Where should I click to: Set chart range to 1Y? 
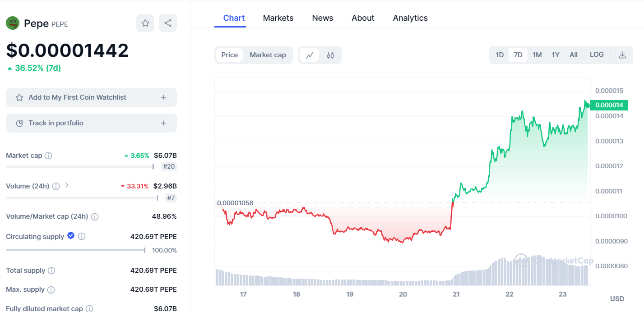pyautogui.click(x=556, y=55)
